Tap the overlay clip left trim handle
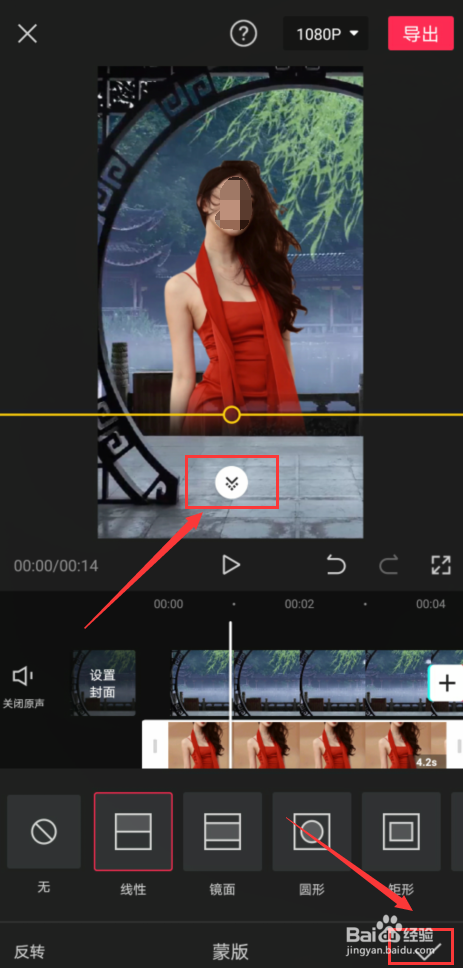The width and height of the screenshot is (463, 968). pos(155,746)
